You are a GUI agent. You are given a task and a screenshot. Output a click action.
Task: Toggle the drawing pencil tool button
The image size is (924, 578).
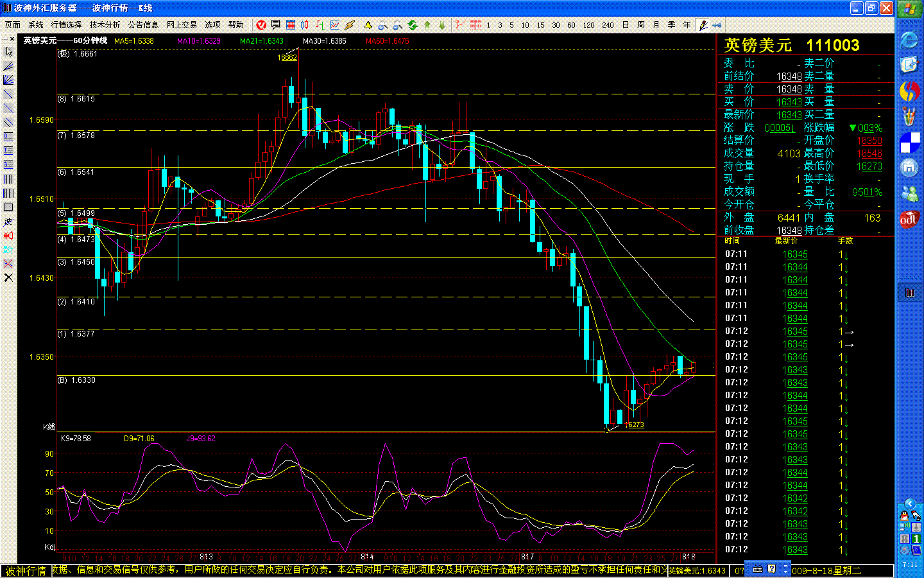pos(703,25)
